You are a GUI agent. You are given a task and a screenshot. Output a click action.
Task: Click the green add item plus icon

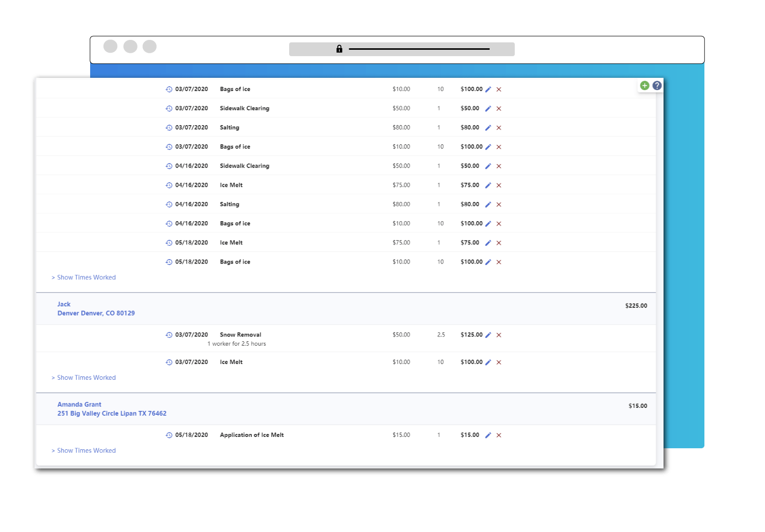pos(644,86)
